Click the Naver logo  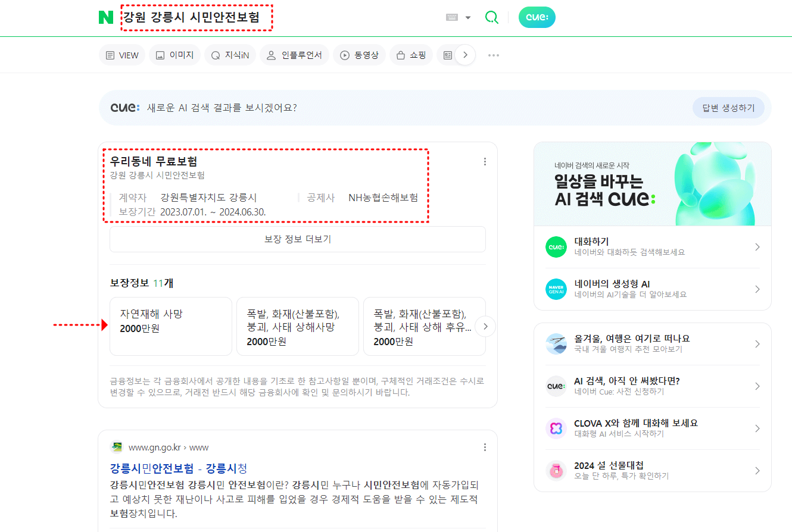(x=106, y=17)
